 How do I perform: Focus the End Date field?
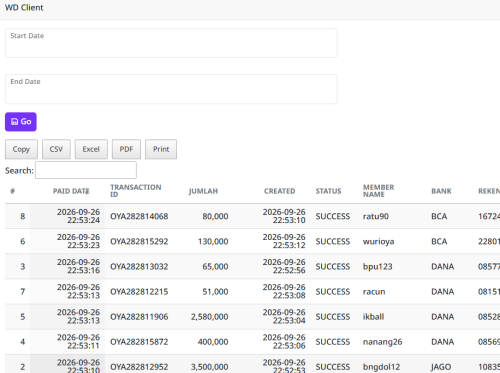(171, 89)
